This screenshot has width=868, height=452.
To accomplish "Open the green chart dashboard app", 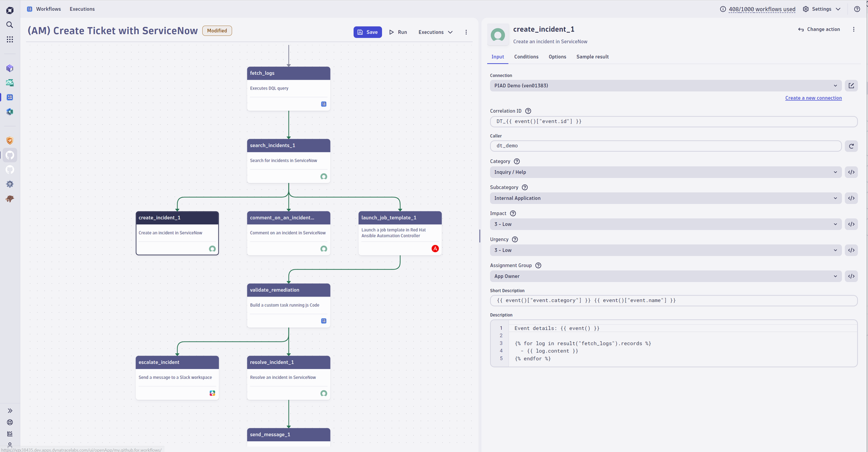I will pos(10,83).
